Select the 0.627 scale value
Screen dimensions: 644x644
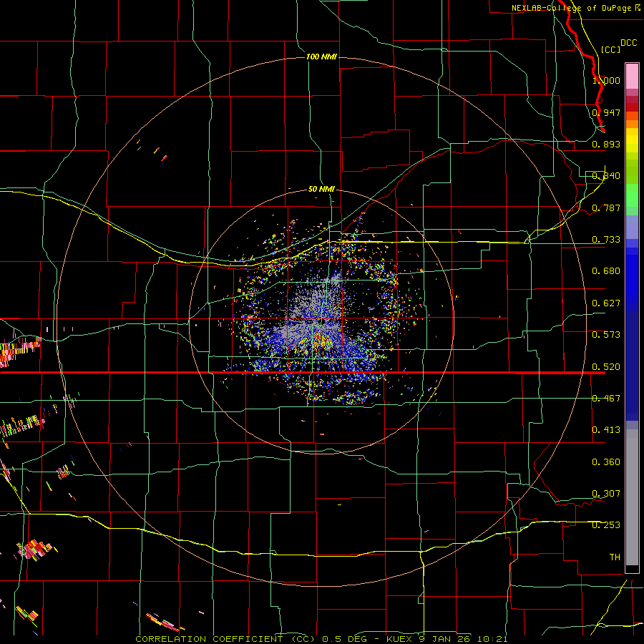[606, 303]
